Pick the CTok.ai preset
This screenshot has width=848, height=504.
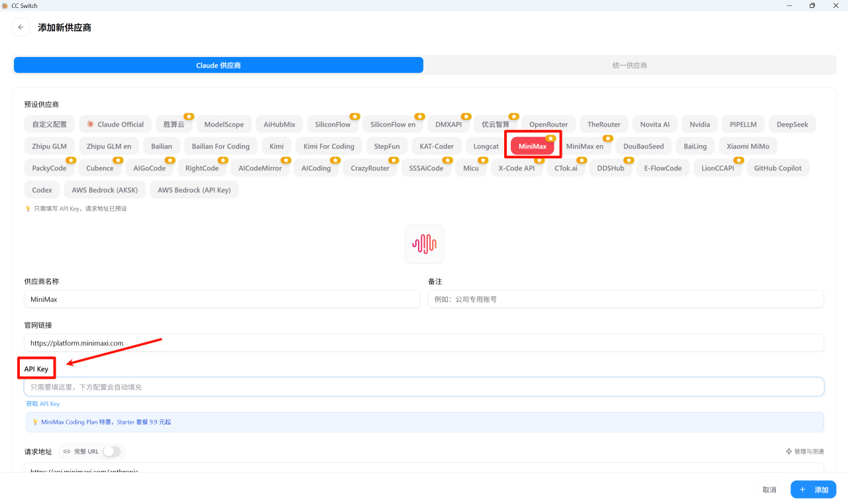point(566,168)
